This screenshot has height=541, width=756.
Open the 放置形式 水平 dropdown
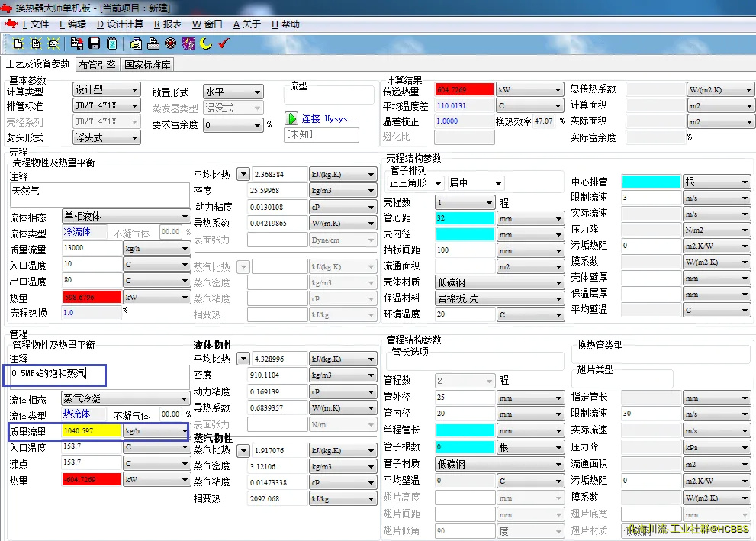coord(233,92)
